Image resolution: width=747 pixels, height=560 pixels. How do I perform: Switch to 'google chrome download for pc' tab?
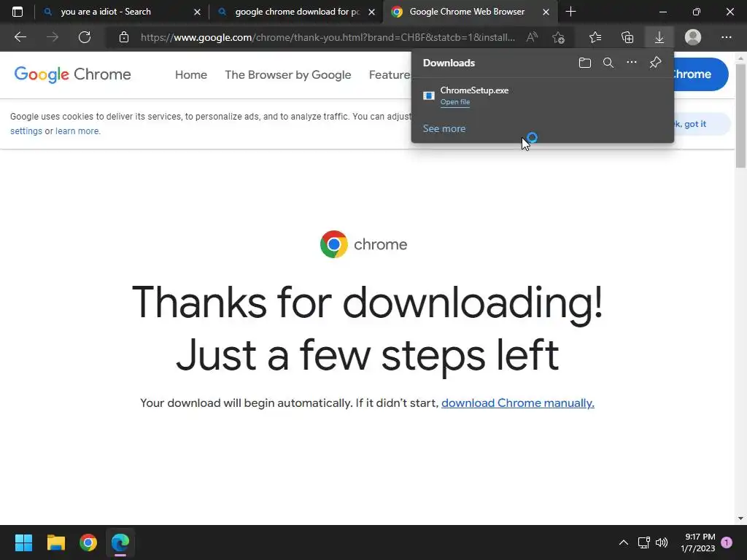pyautogui.click(x=296, y=12)
